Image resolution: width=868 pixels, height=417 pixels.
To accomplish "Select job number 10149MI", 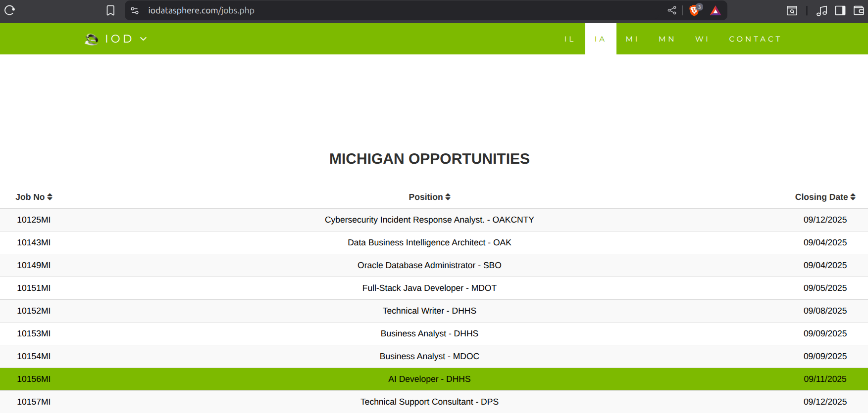I will (34, 265).
